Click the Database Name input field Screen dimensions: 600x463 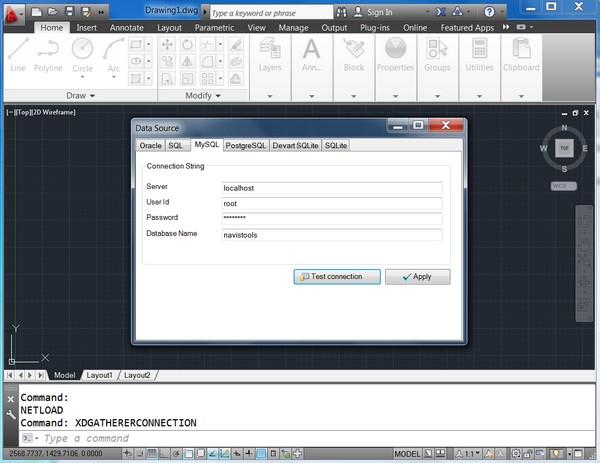tap(332, 235)
